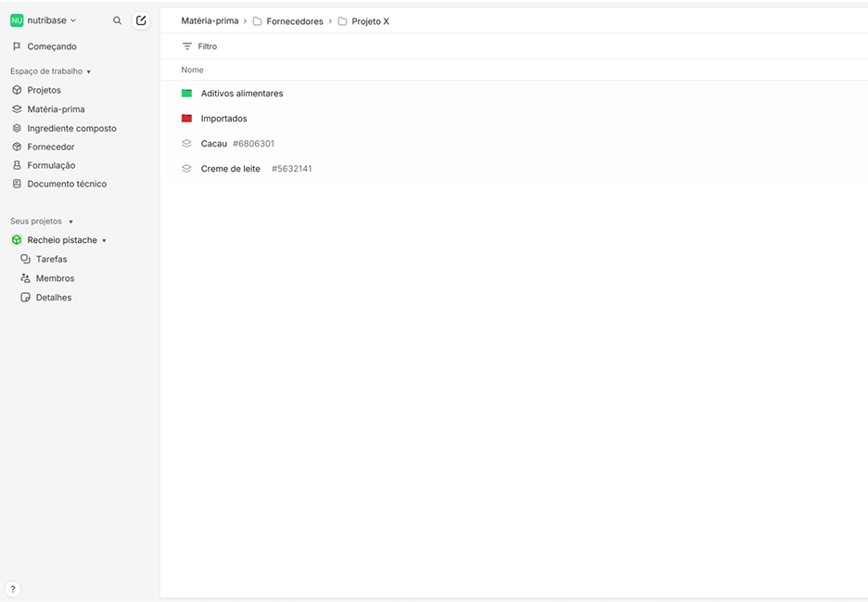Open the help question mark button

pos(13,589)
